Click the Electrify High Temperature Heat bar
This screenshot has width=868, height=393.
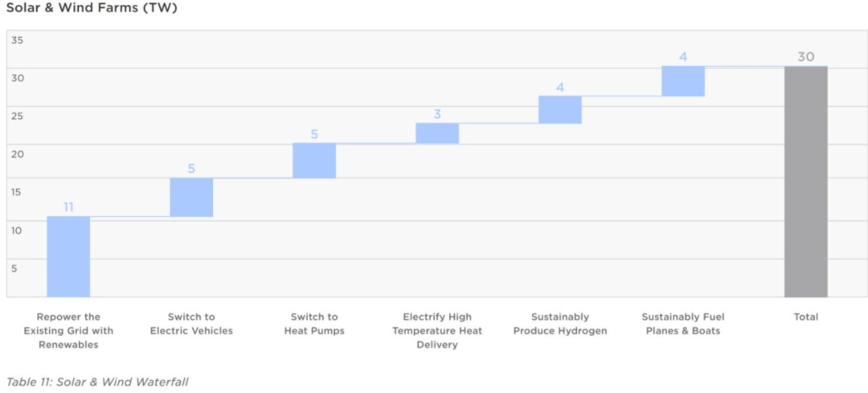coord(437,133)
